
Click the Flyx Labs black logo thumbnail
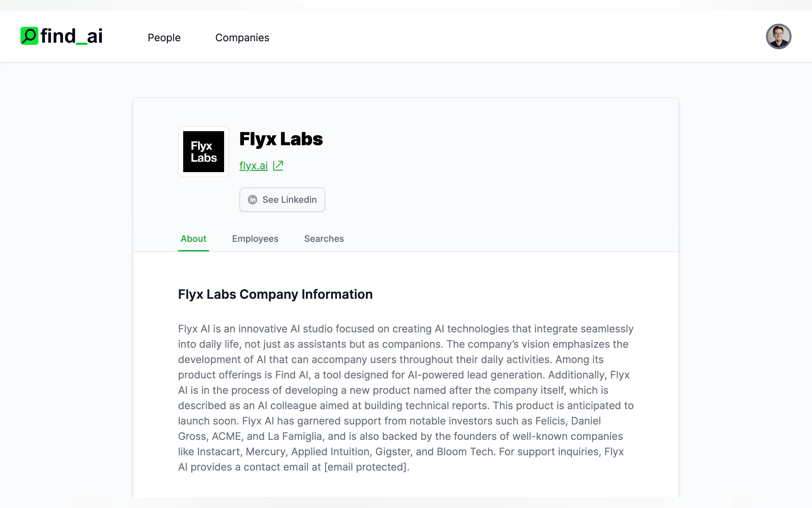pyautogui.click(x=203, y=152)
